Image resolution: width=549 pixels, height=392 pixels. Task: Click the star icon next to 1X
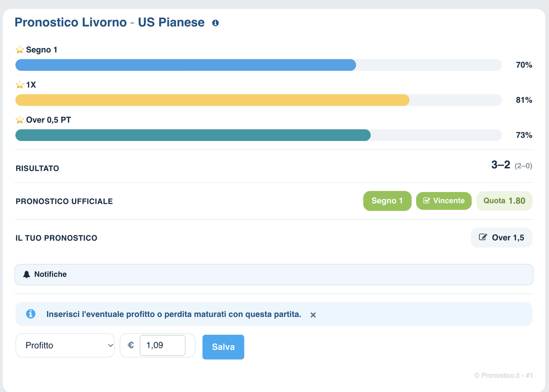coord(20,84)
